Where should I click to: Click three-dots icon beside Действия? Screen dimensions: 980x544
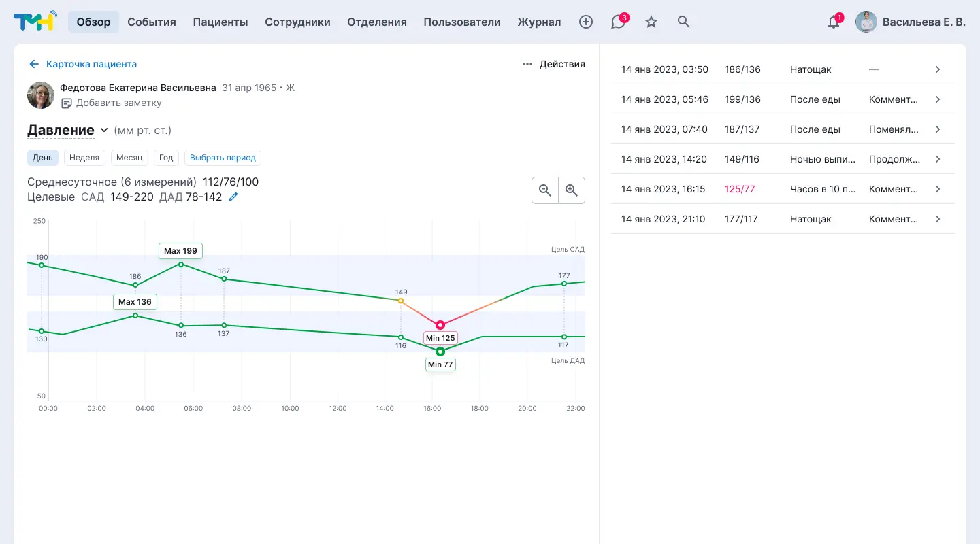[527, 64]
